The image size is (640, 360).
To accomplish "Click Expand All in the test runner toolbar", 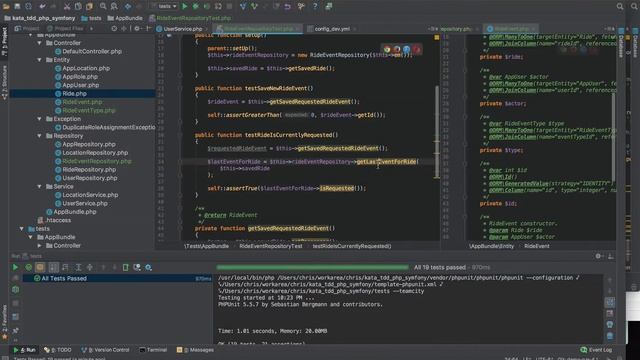I will click(x=78, y=267).
